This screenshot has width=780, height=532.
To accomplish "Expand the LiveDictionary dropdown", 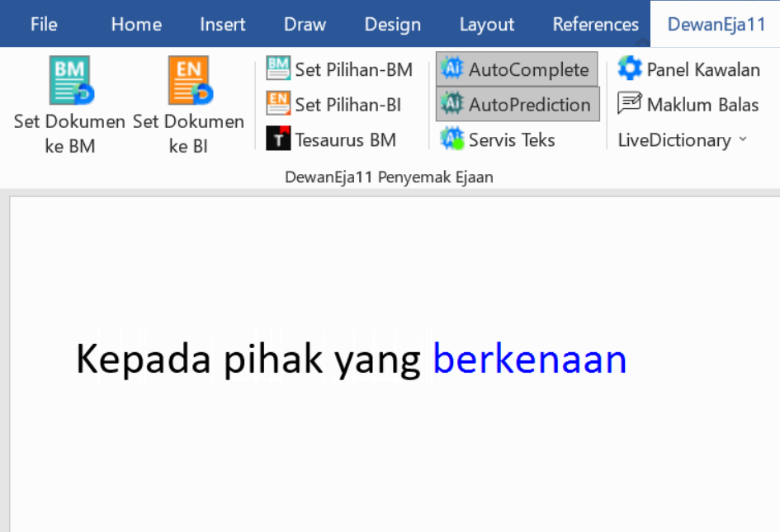I will click(x=744, y=140).
